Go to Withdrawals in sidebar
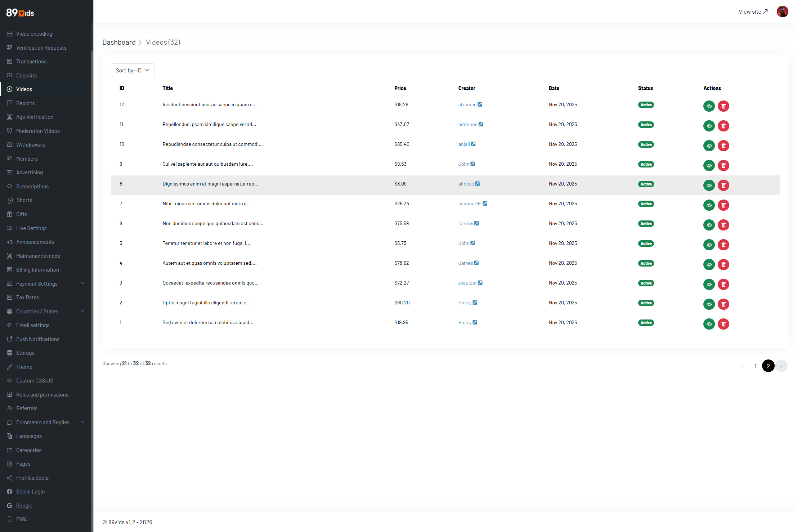797x532 pixels. pyautogui.click(x=31, y=145)
